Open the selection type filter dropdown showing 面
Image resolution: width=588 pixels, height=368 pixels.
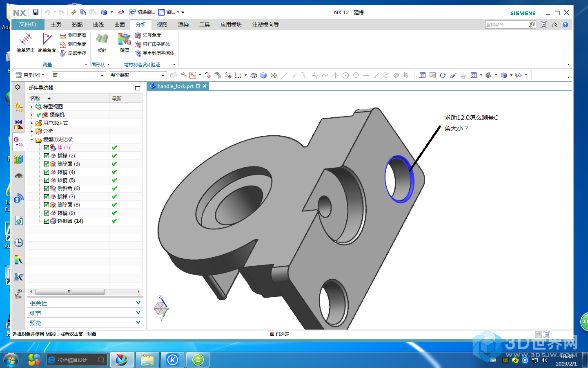click(79, 75)
